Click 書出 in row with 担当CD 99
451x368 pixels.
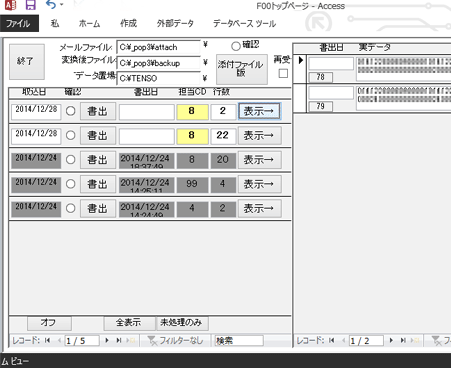pos(98,184)
